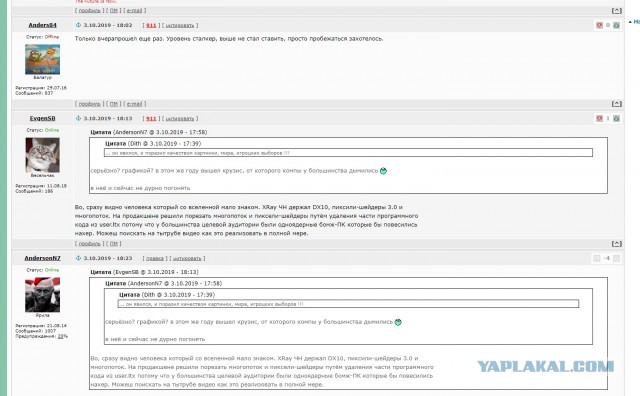The height and width of the screenshot is (396, 640).
Task: Click EvgenSB's registration date 11.08.18
Action: (x=58, y=186)
